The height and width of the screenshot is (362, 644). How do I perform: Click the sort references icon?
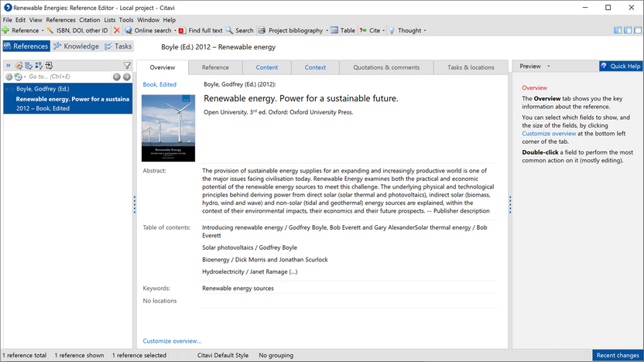tap(39, 66)
